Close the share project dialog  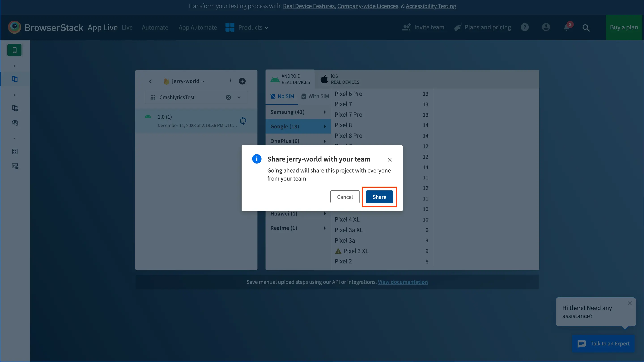tap(389, 160)
